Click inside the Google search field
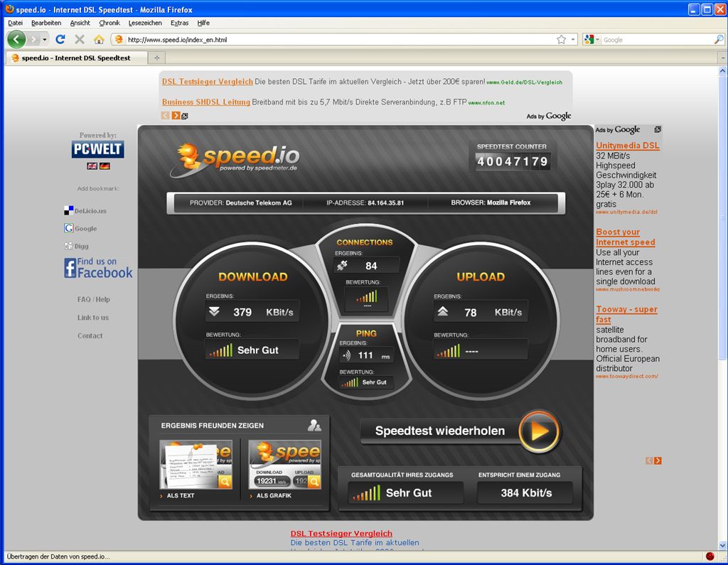This screenshot has width=728, height=565. (x=654, y=40)
